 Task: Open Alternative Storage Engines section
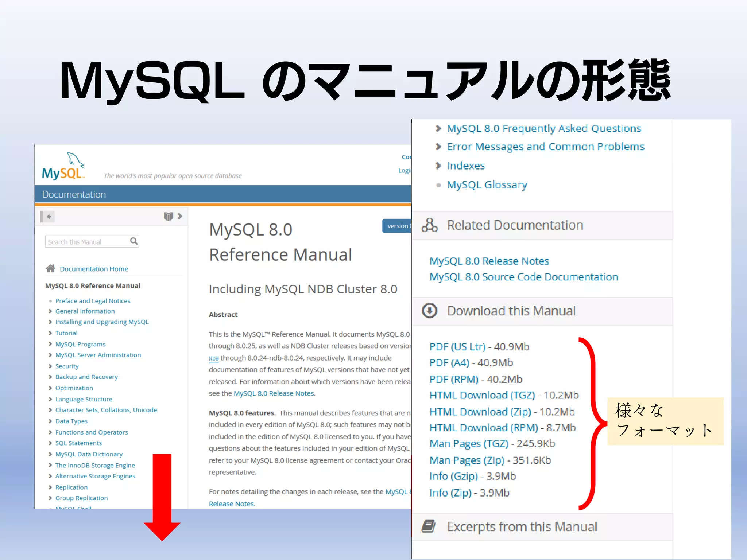[x=95, y=476]
